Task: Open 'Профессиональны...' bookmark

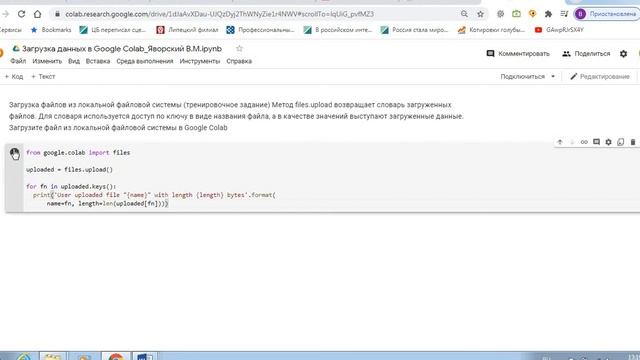Action: [x=260, y=30]
